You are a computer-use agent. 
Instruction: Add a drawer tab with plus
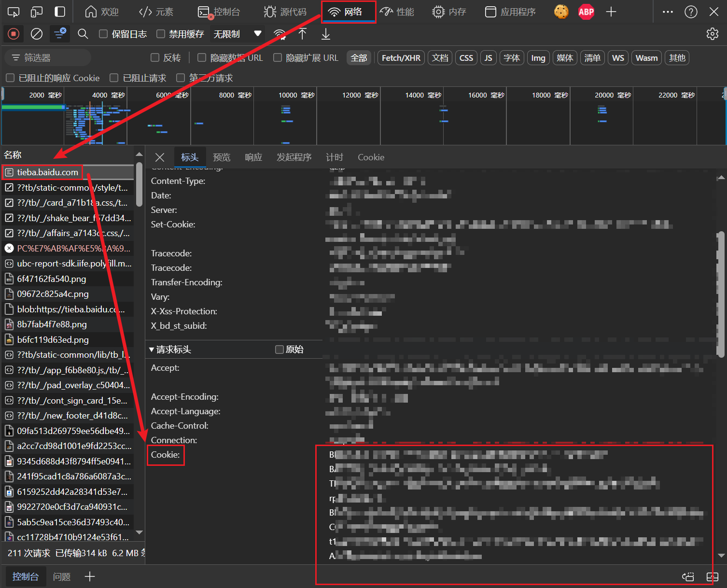[90, 576]
